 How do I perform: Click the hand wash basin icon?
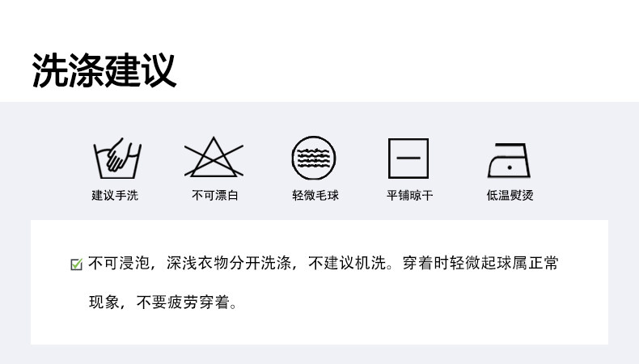117,159
